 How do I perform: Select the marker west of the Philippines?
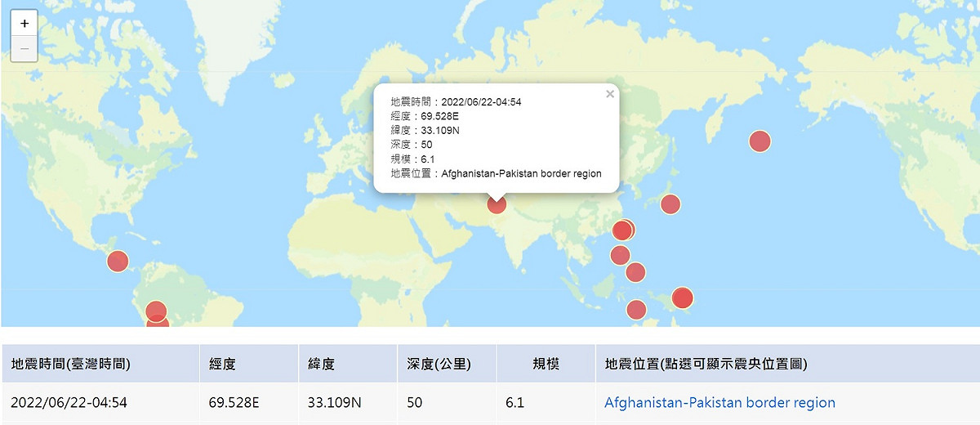[620, 256]
